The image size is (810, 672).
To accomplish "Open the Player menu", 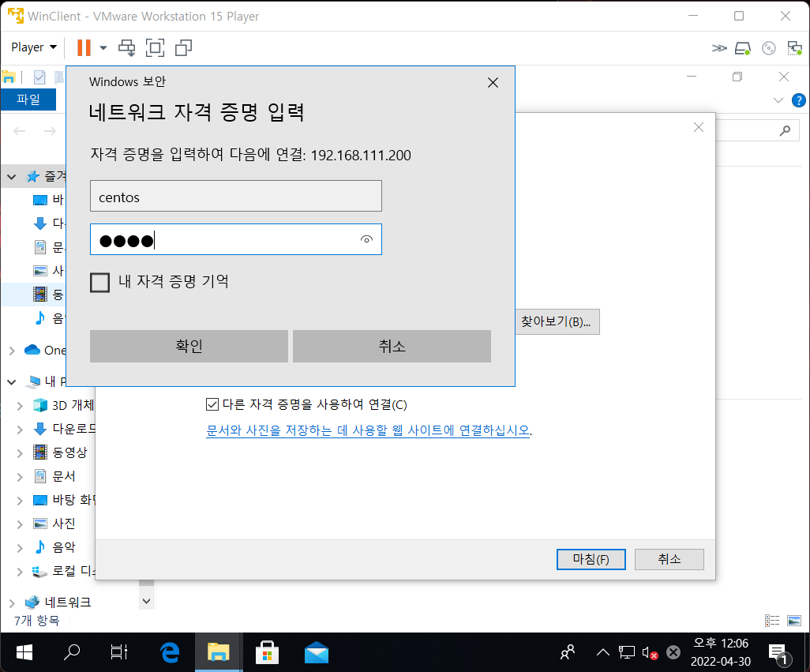I will pos(34,47).
